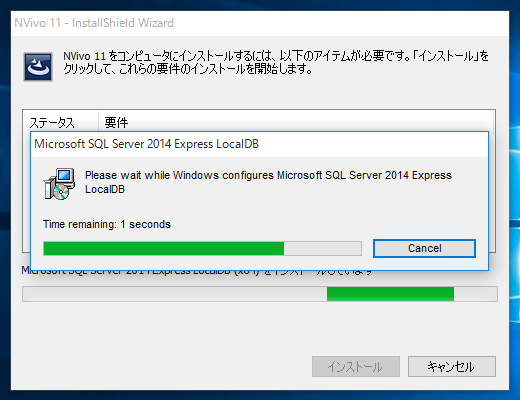Click the partly hidden status text below dialog
Screen dimensions: 520x400
pyautogui.click(x=197, y=272)
